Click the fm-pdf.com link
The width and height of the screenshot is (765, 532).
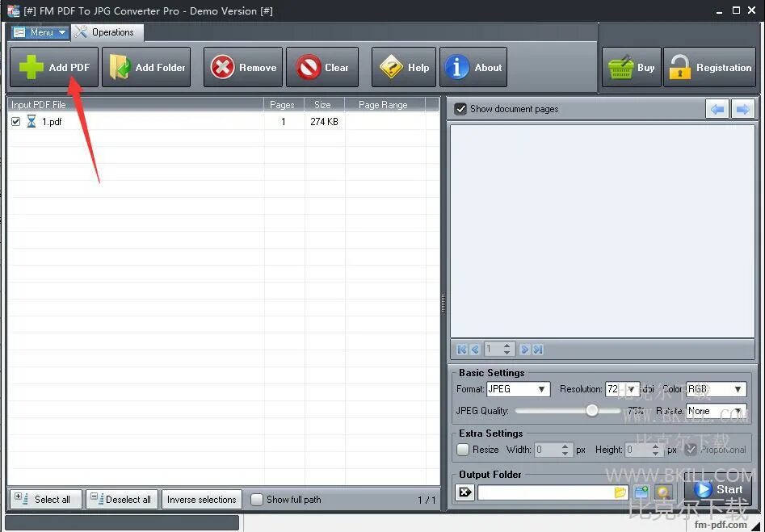721,525
